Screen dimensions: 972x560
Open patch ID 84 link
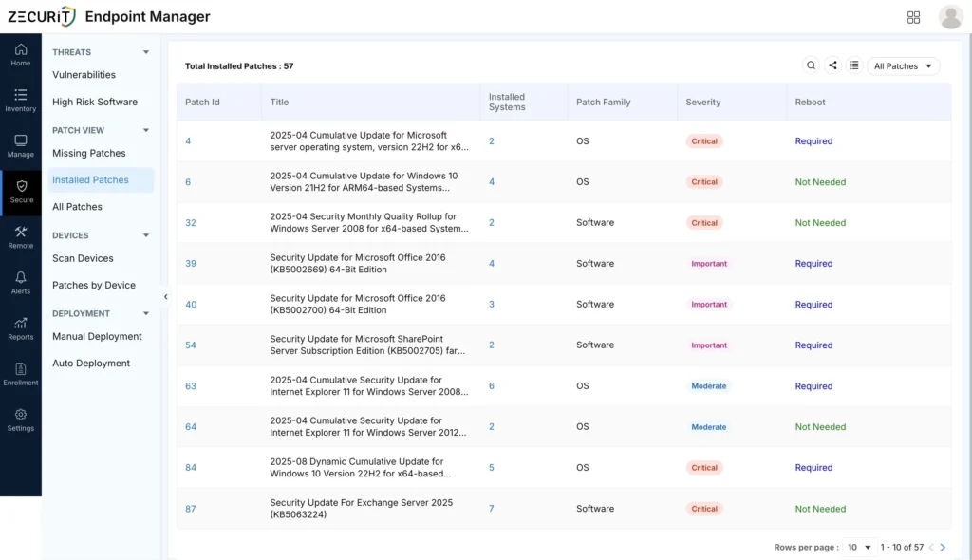(190, 468)
